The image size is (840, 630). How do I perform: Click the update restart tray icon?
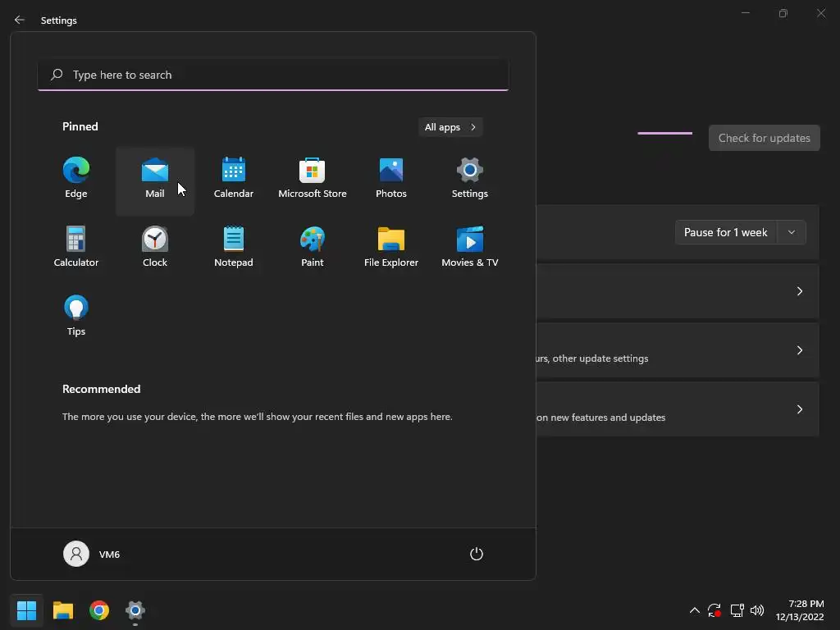(x=714, y=610)
